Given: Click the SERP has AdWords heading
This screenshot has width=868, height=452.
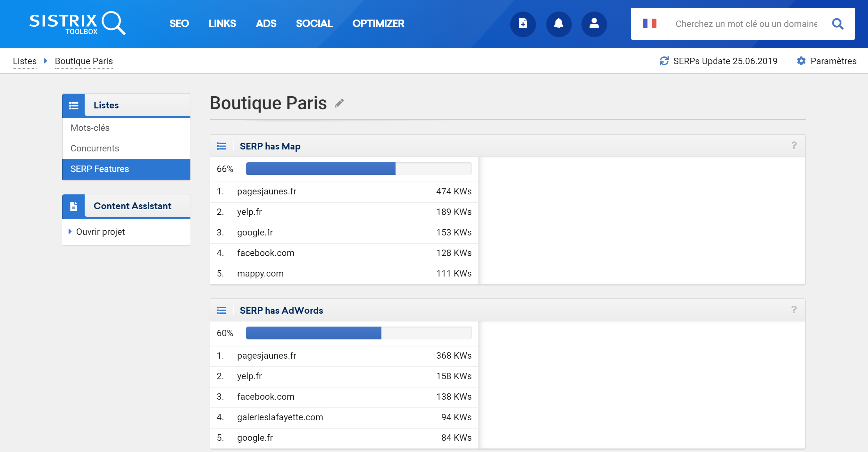Looking at the screenshot, I should 281,310.
